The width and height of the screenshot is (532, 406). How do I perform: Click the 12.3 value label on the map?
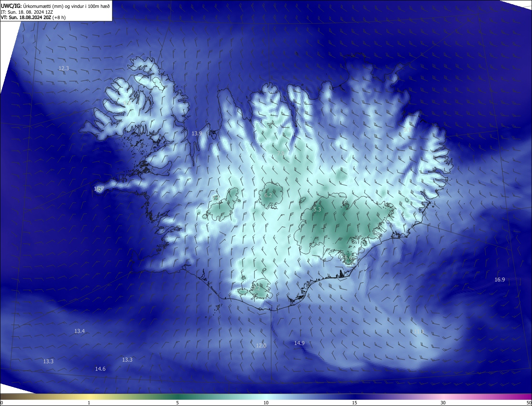[64, 68]
